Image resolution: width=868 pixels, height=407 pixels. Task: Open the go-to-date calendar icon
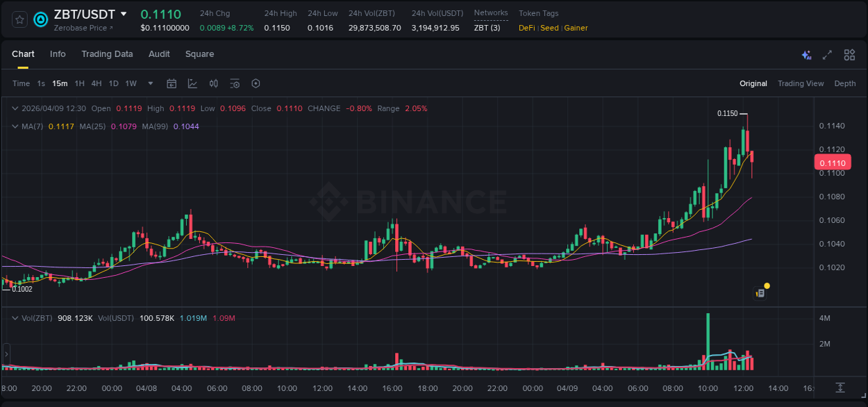click(x=172, y=83)
